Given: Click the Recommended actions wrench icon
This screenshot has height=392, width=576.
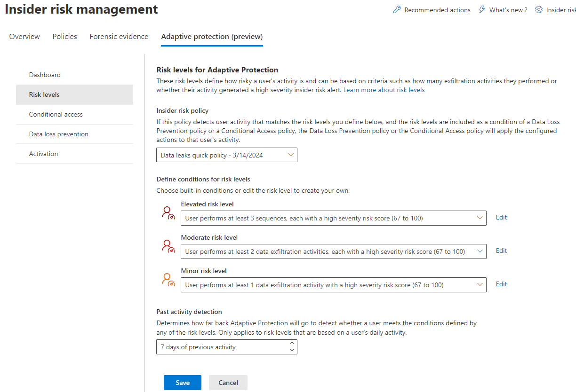Looking at the screenshot, I should [397, 10].
